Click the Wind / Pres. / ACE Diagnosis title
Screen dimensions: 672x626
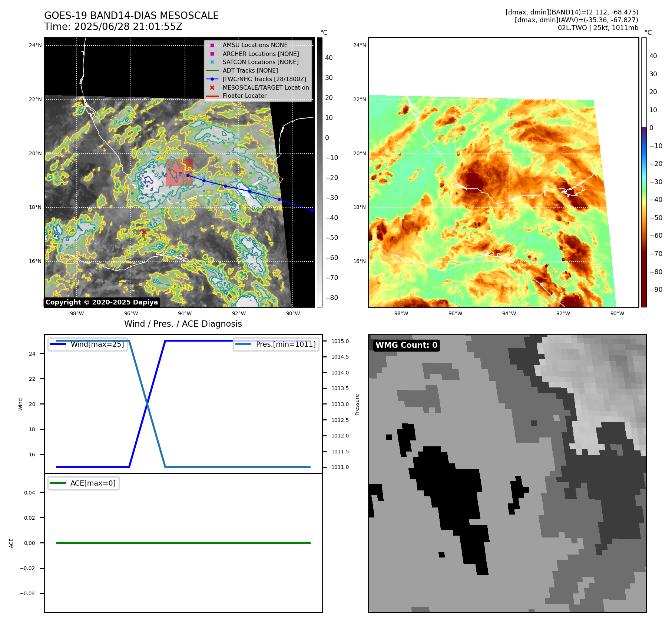tap(183, 324)
